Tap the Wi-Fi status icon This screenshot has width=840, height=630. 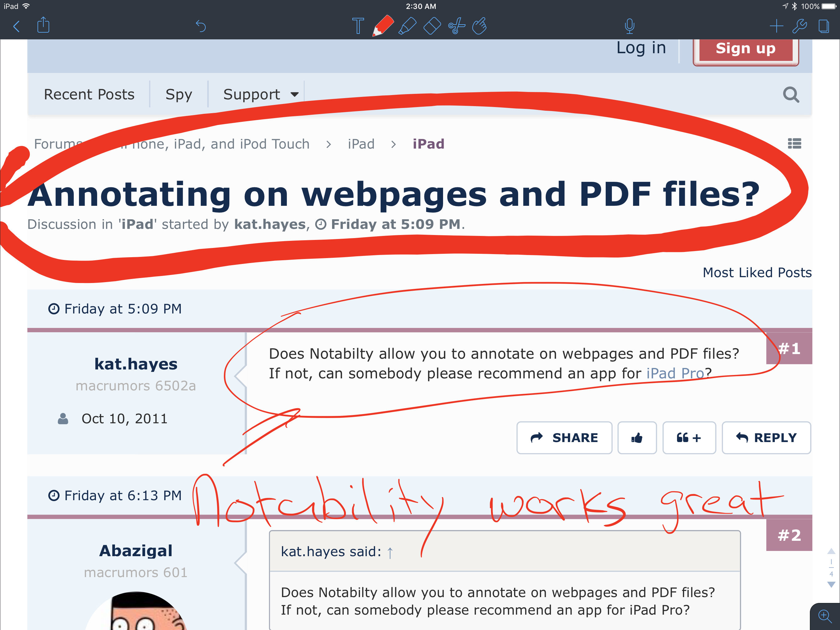pyautogui.click(x=26, y=6)
